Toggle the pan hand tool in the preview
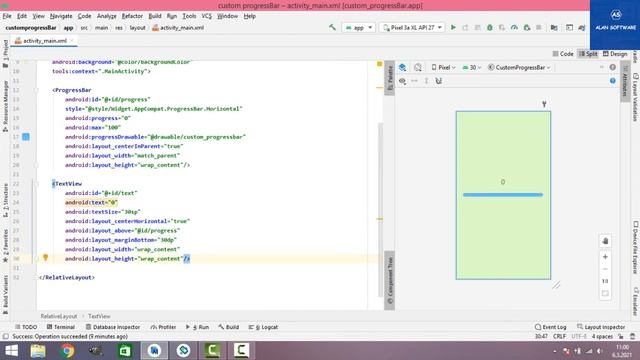The width and height of the screenshot is (640, 360). click(605, 241)
